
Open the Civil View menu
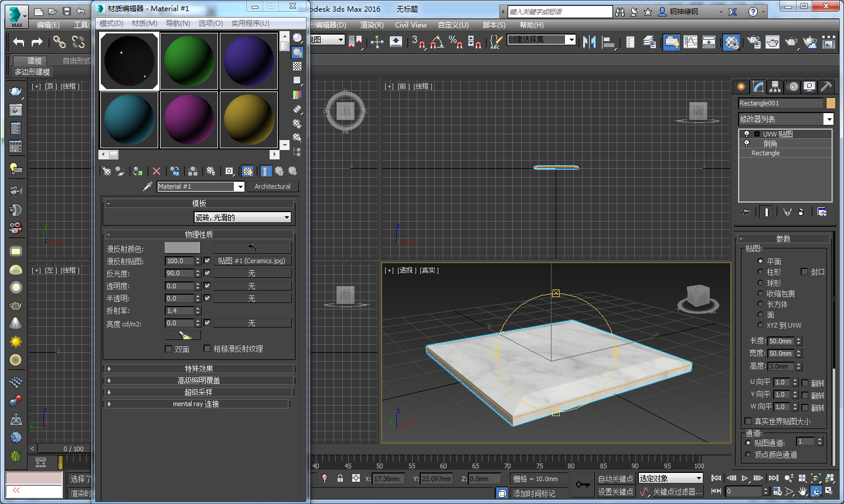click(x=411, y=25)
